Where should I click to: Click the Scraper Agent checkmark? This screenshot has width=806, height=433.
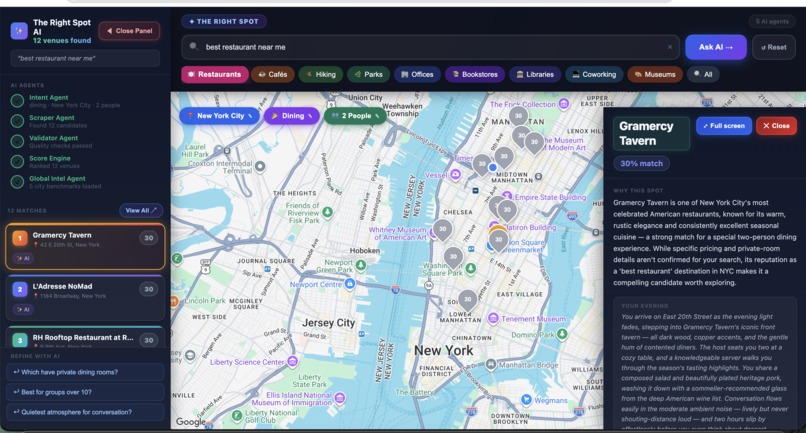(17, 121)
